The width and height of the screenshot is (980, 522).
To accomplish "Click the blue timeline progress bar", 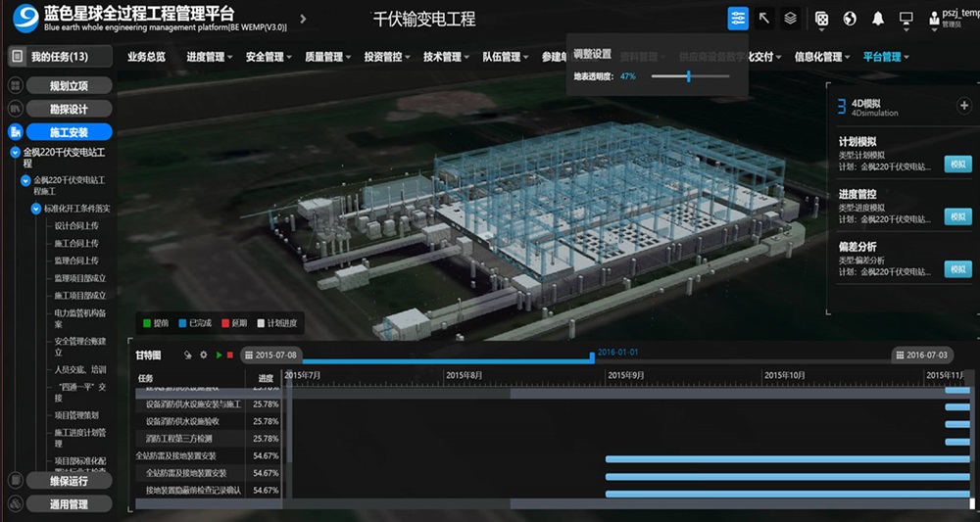I will [x=447, y=361].
